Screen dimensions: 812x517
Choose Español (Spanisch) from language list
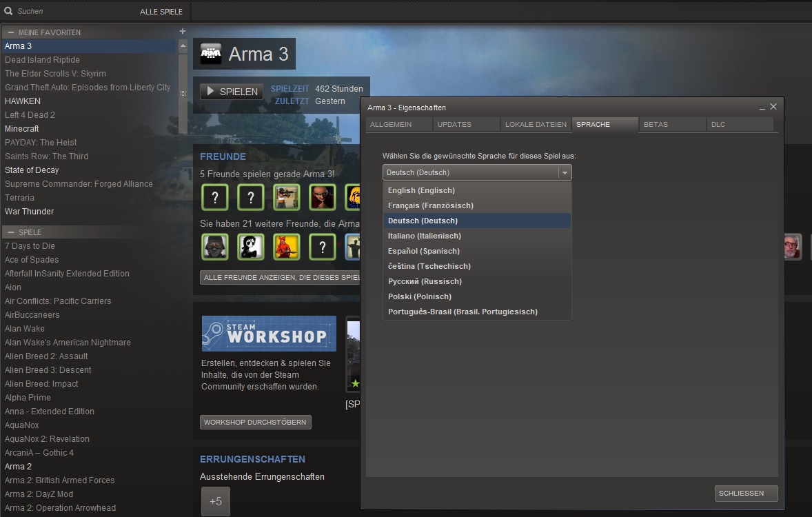tap(477, 251)
